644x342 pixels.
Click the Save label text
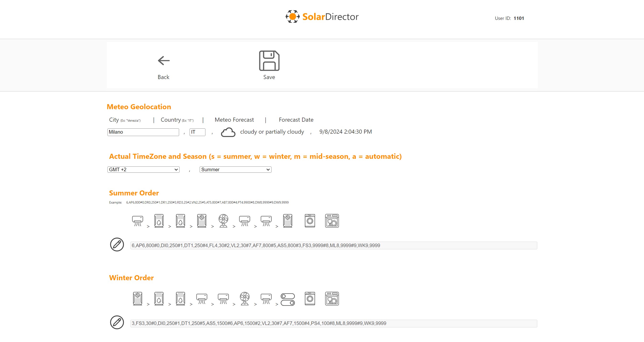[269, 77]
